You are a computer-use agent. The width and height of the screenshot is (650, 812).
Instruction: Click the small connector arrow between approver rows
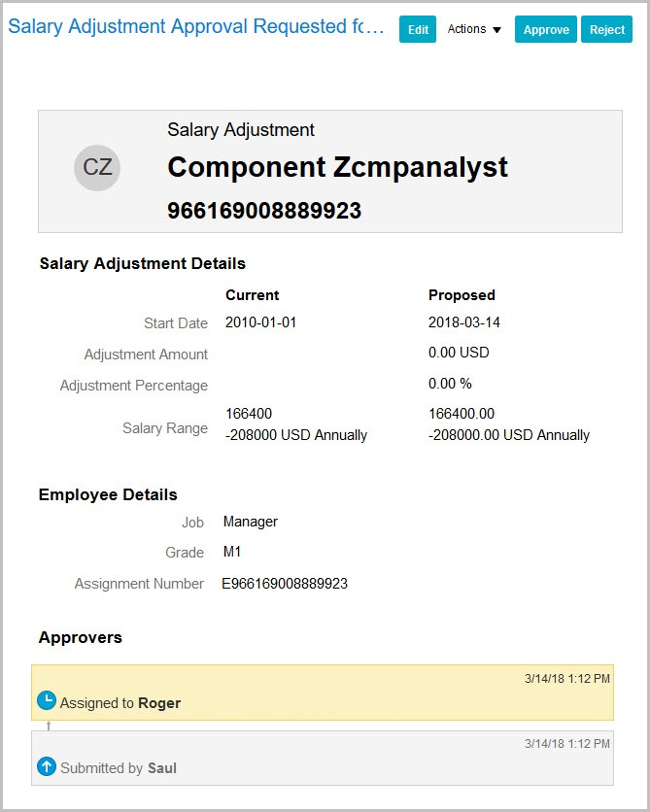pyautogui.click(x=49, y=725)
